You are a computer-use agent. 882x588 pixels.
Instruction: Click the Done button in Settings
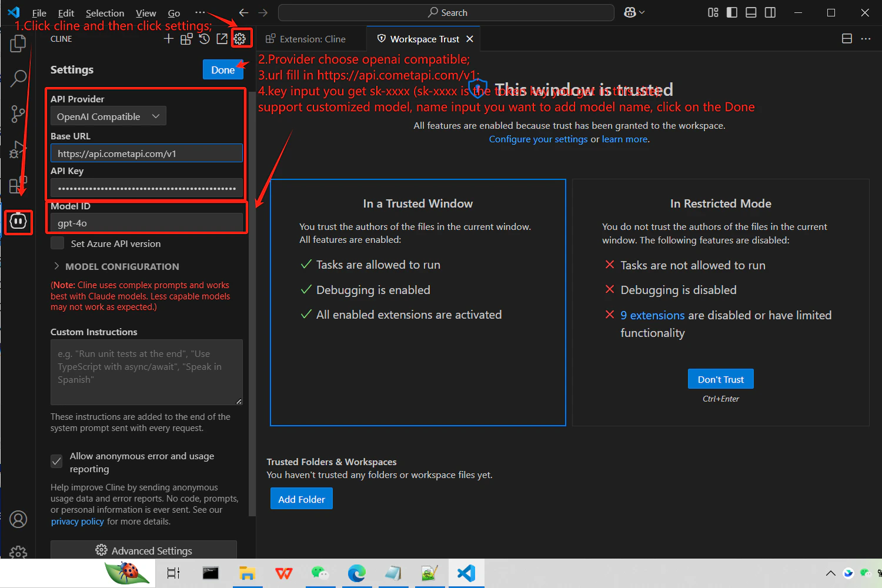coord(223,69)
